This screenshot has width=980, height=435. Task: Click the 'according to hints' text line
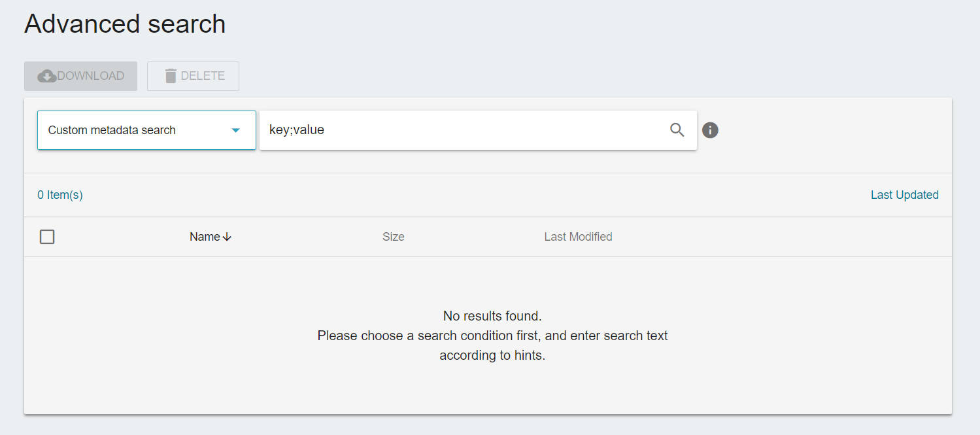[x=492, y=355]
